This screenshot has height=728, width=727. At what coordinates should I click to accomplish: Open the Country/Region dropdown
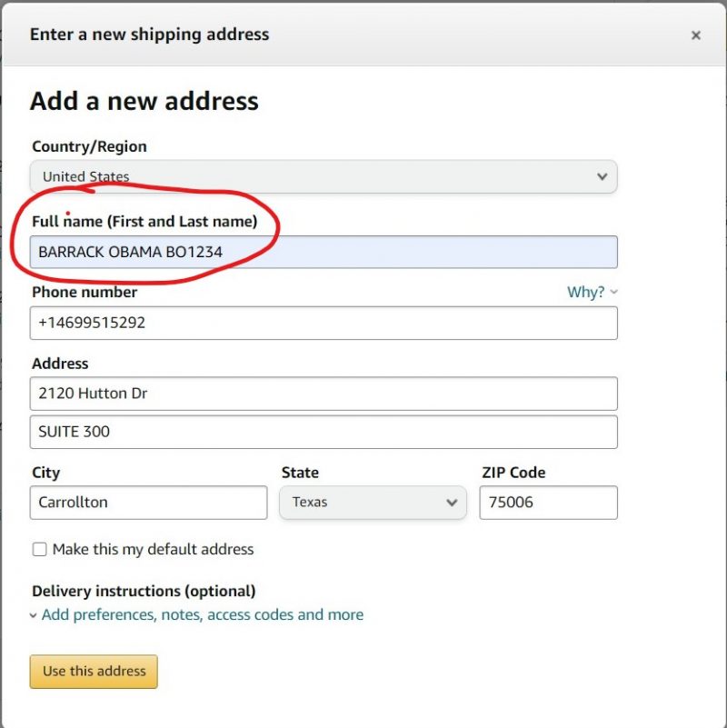point(324,176)
